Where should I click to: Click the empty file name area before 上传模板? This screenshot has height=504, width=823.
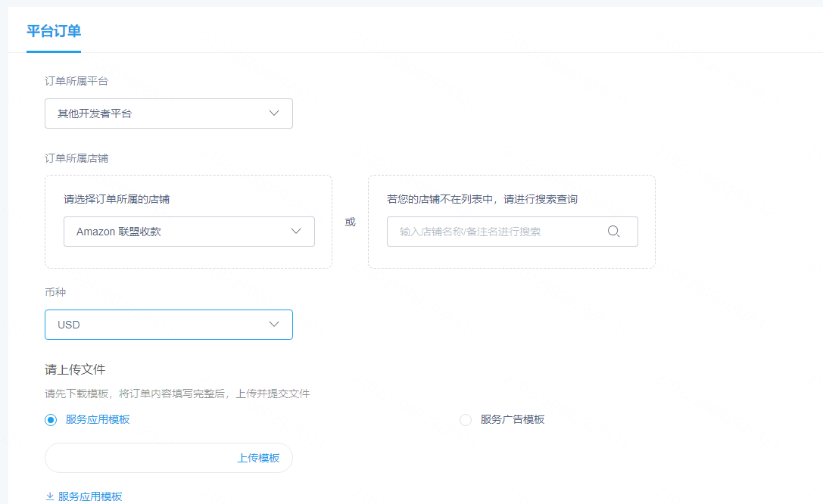coord(136,458)
